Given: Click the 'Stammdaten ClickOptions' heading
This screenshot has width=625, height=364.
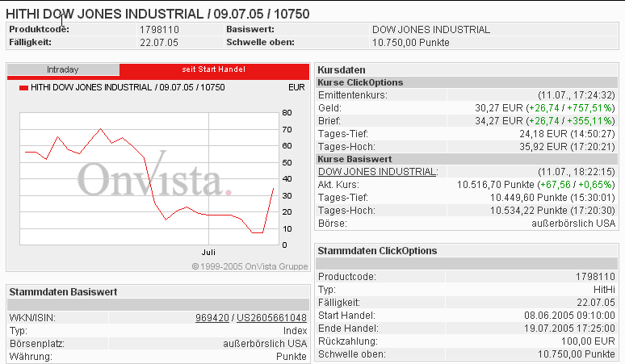Looking at the screenshot, I should click(x=377, y=251).
